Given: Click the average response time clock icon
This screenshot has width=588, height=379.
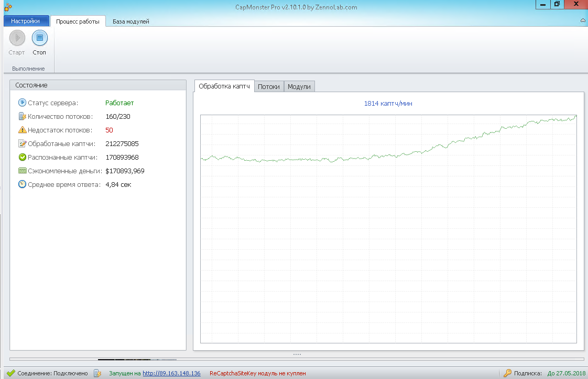Looking at the screenshot, I should coord(22,184).
